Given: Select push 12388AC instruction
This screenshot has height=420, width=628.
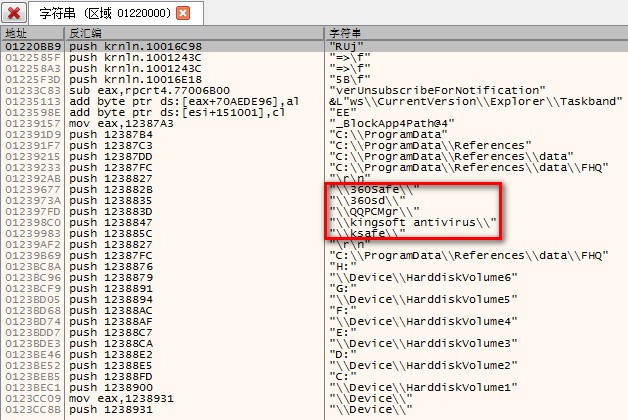Looking at the screenshot, I should pos(111,310).
